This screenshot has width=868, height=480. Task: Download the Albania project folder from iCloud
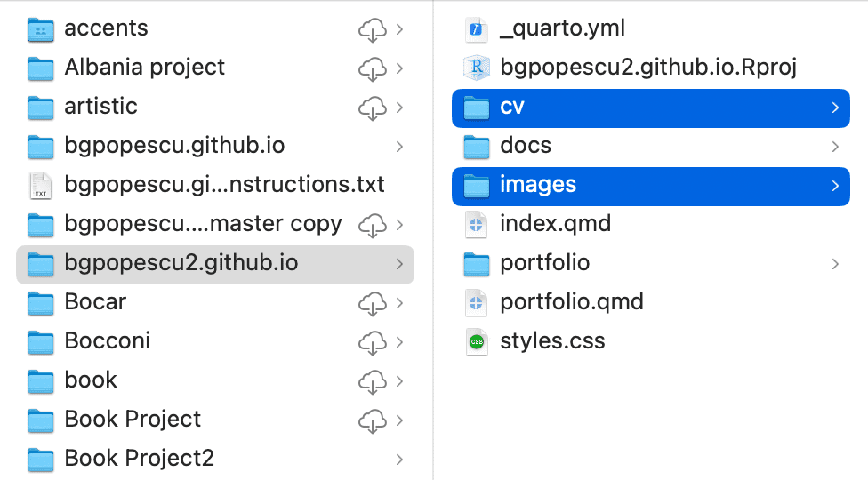[371, 68]
